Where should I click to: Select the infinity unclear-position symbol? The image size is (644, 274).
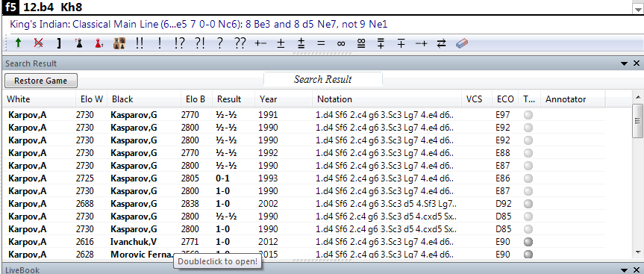pos(340,43)
